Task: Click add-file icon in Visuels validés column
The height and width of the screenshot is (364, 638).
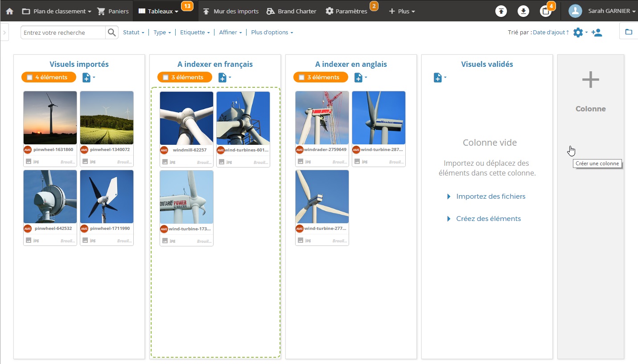Action: click(438, 78)
